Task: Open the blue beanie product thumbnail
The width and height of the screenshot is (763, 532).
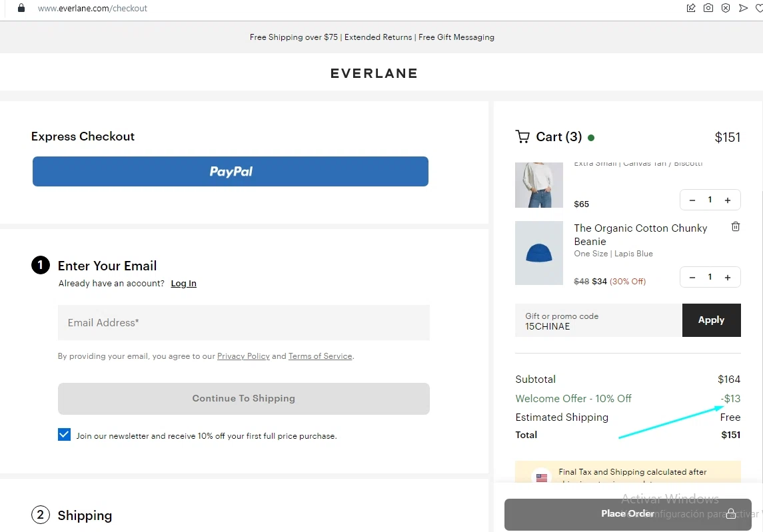Action: click(x=539, y=253)
